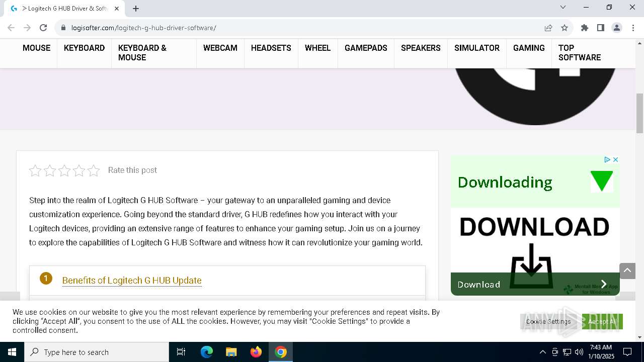644x362 pixels.
Task: Select the fourth rating star
Action: [x=79, y=170]
